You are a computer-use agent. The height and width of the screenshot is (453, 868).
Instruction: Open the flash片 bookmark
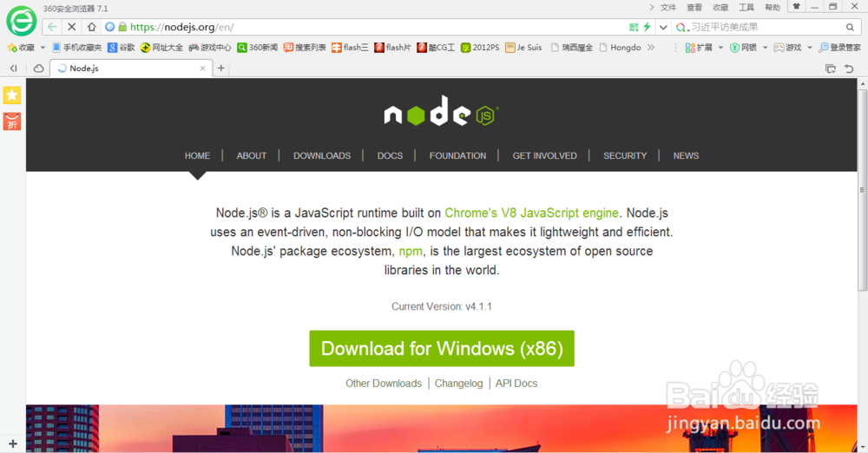pos(392,48)
